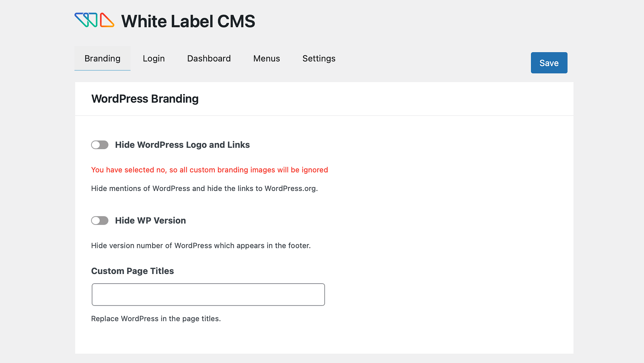The width and height of the screenshot is (644, 363).
Task: Turn on the Hide WP Version switch
Action: (x=100, y=221)
